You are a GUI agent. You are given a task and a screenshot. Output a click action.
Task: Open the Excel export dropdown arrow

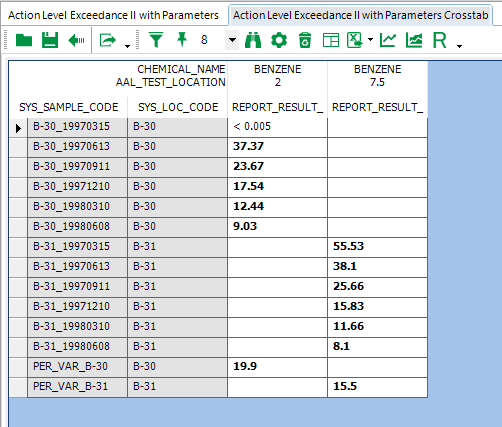pyautogui.click(x=370, y=40)
